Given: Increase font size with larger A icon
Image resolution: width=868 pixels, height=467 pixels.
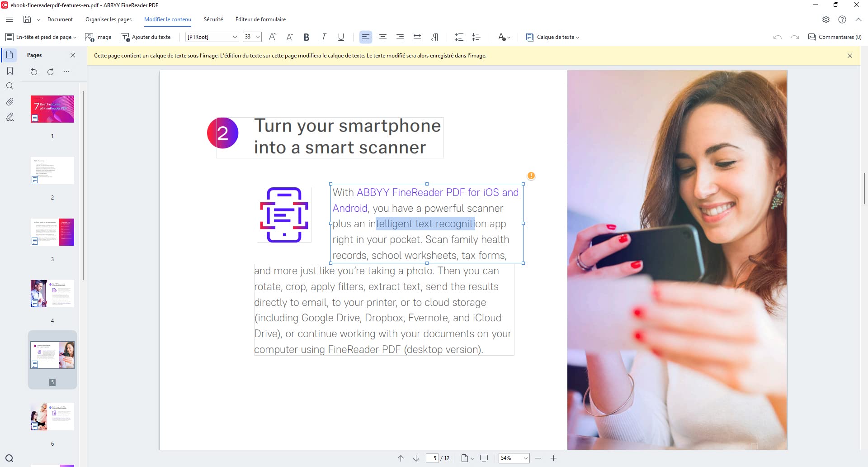Looking at the screenshot, I should (x=272, y=37).
